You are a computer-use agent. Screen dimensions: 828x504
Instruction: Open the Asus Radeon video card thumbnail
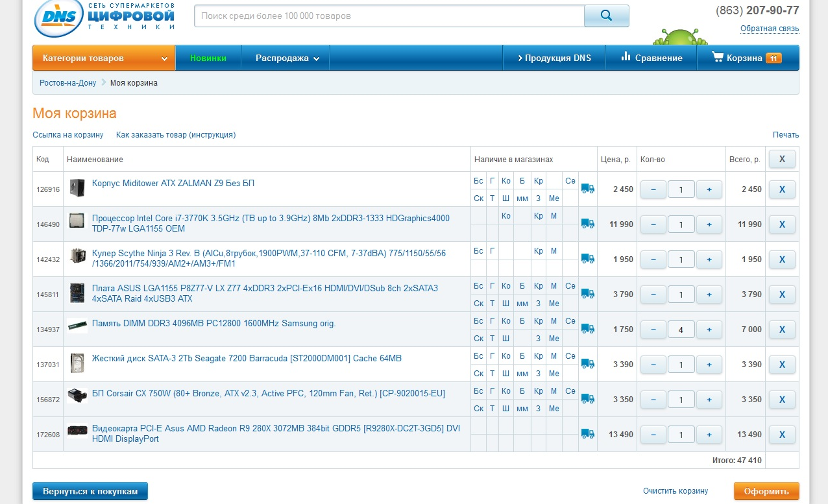coord(77,431)
